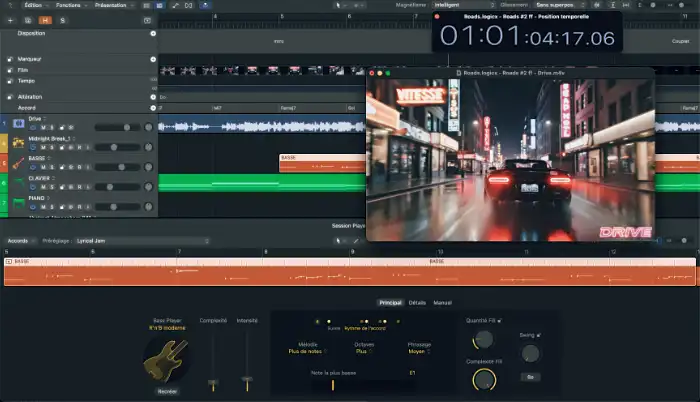The height and width of the screenshot is (402, 700).
Task: Toggle the lock on Film track
Action: tap(10, 70)
